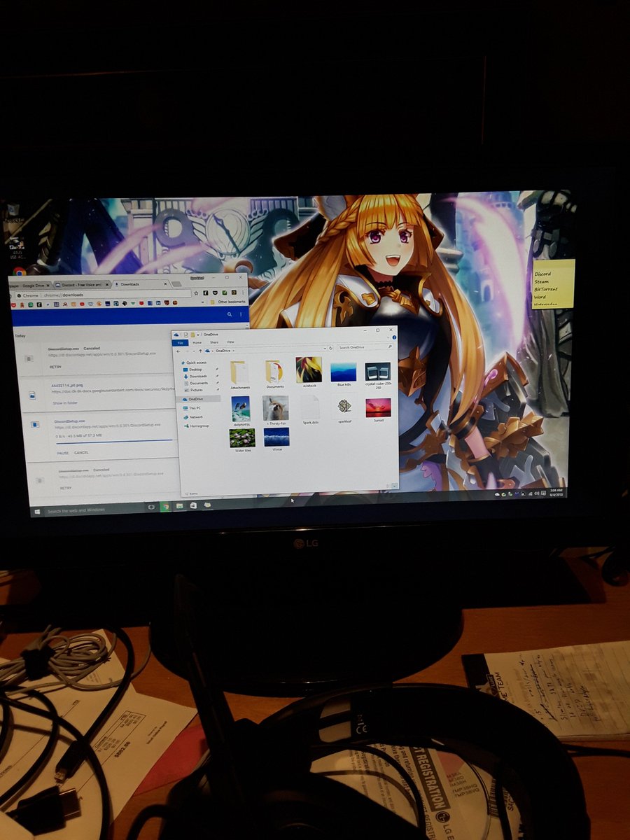Select the avishock image thumbnail
Image resolution: width=630 pixels, height=840 pixels.
click(x=309, y=372)
